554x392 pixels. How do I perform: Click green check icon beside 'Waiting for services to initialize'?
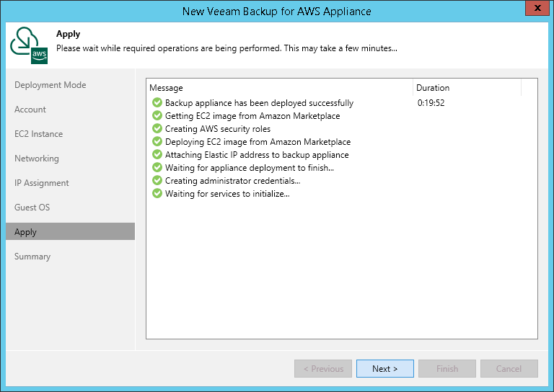157,193
